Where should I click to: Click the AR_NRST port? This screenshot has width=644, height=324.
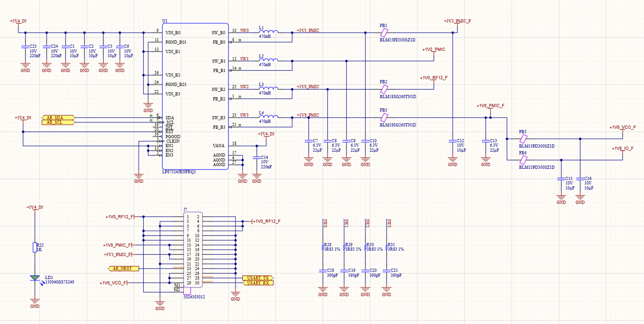pos(123,269)
